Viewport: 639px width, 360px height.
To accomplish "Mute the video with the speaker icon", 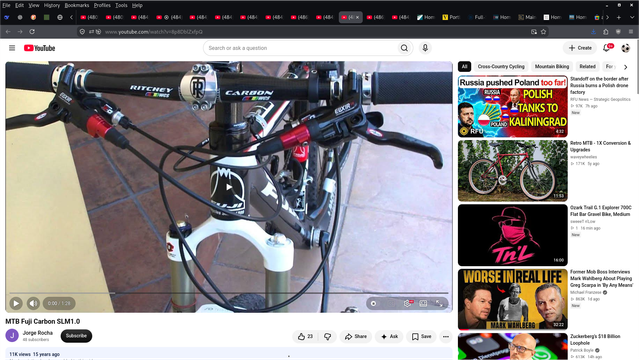I will tap(33, 303).
